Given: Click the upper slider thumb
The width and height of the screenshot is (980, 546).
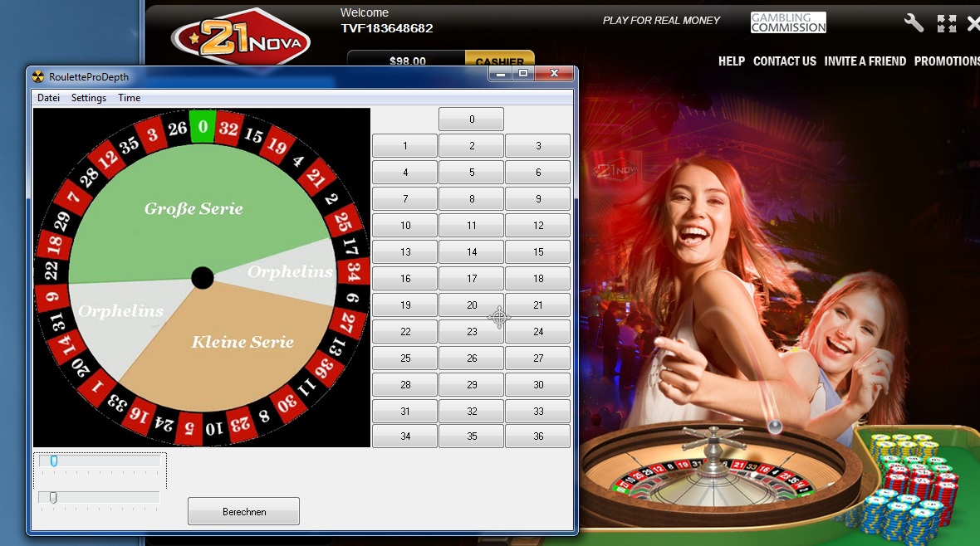Looking at the screenshot, I should pos(54,461).
